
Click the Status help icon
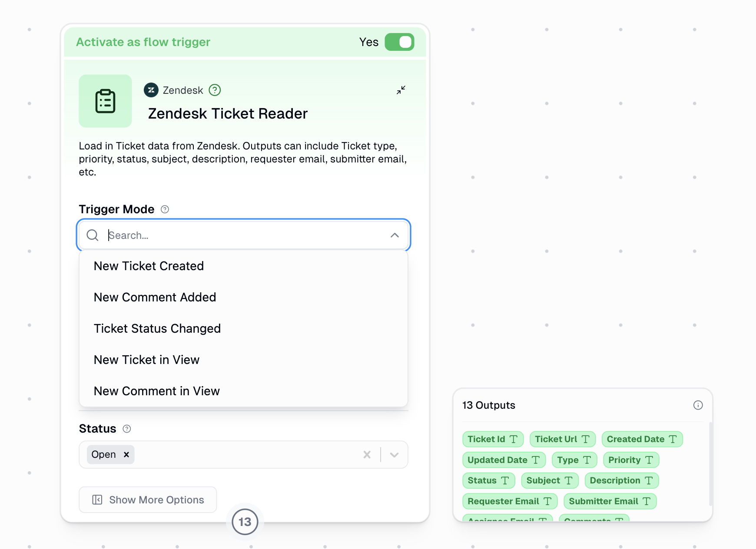tap(126, 429)
